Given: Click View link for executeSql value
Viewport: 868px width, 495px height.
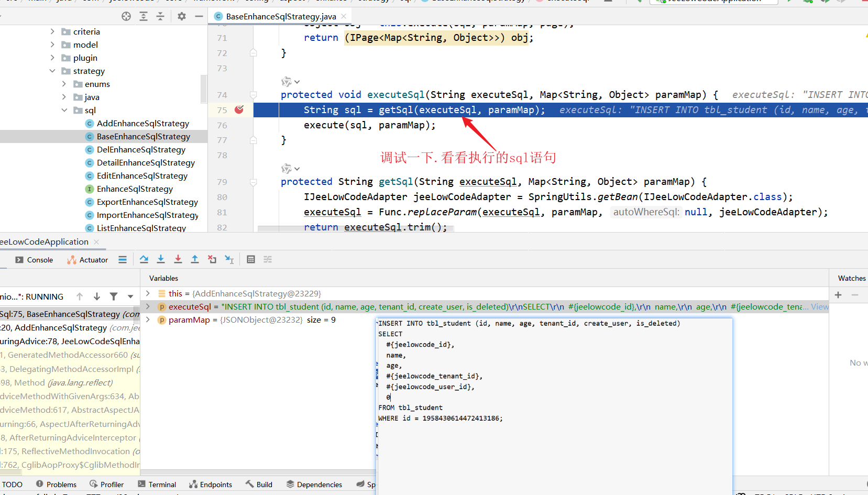Looking at the screenshot, I should 820,307.
